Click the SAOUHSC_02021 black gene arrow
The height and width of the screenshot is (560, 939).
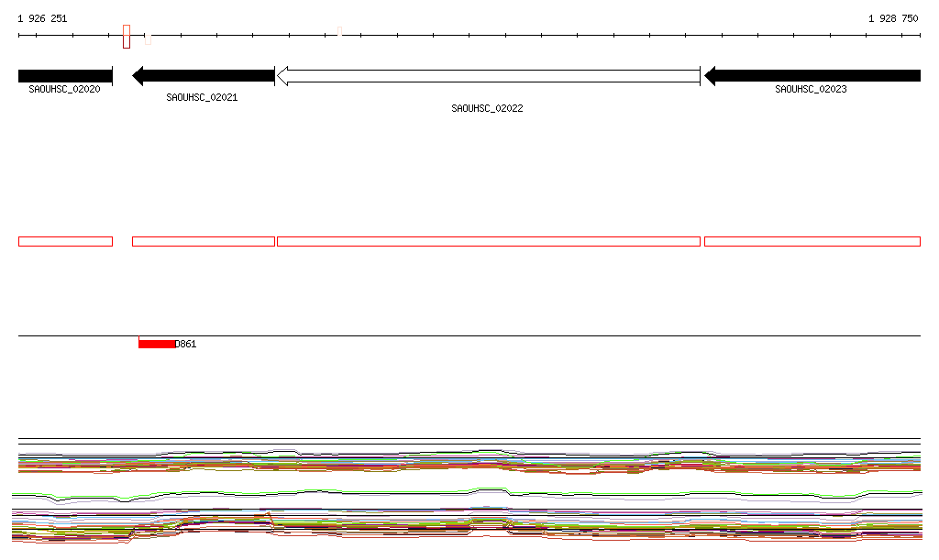click(x=204, y=76)
